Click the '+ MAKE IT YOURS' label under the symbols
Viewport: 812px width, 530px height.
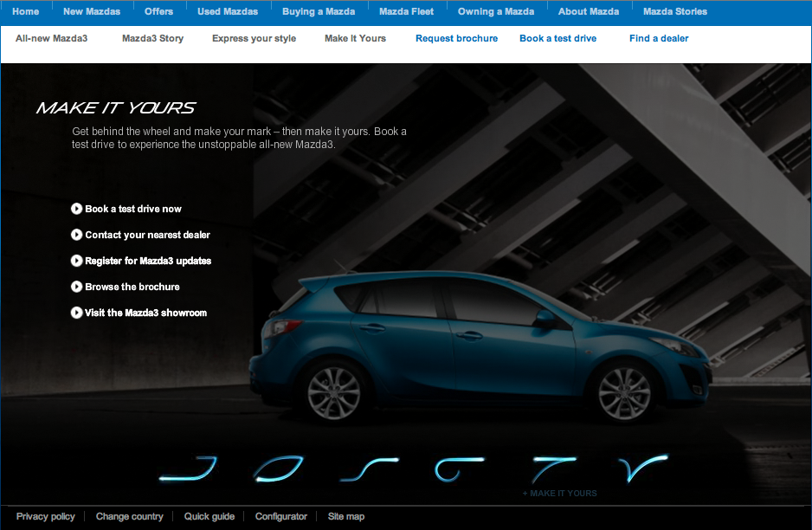coord(559,494)
